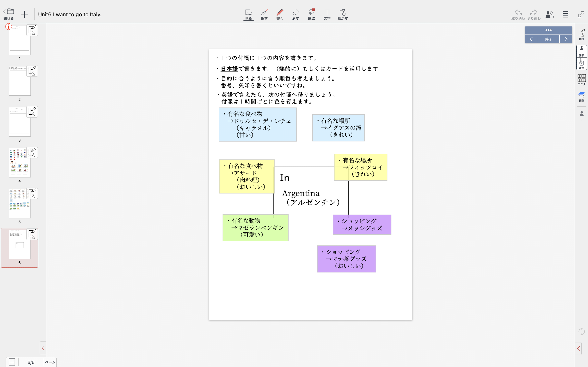This screenshot has height=367, width=588.
Task: Select the 指す pointer tool
Action: coord(264,14)
